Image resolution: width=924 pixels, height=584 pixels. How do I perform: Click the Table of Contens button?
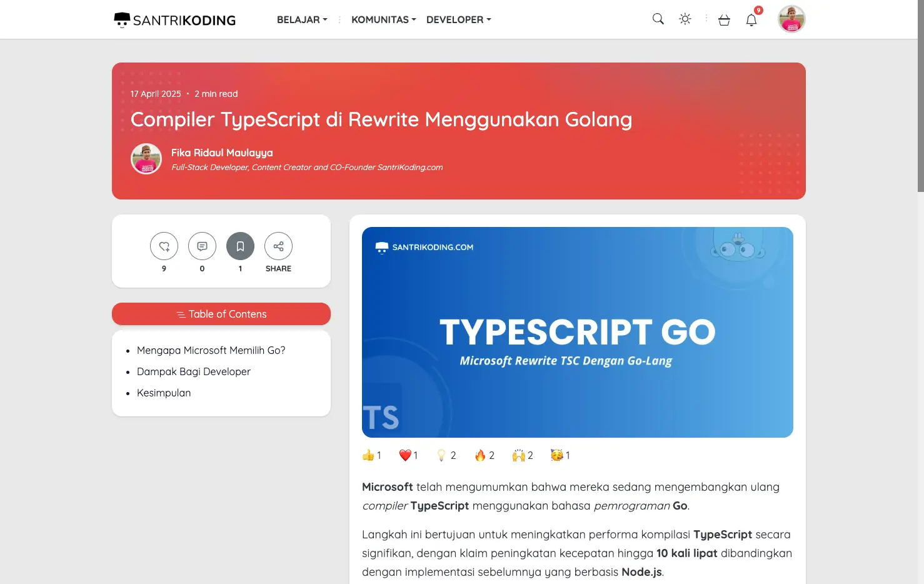pyautogui.click(x=221, y=314)
